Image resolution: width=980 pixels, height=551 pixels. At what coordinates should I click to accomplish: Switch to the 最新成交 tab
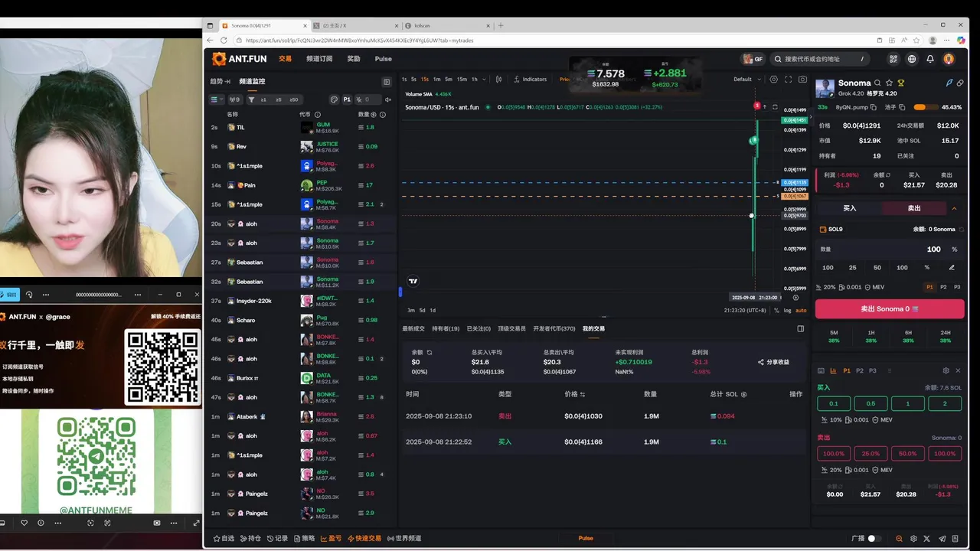pyautogui.click(x=413, y=328)
